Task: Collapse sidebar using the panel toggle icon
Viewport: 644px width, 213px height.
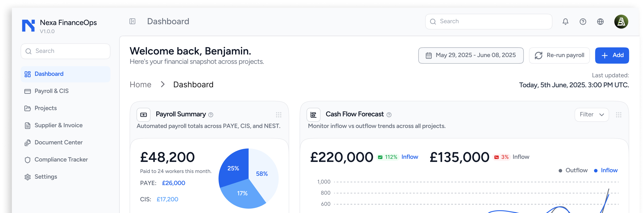Action: pos(132,21)
